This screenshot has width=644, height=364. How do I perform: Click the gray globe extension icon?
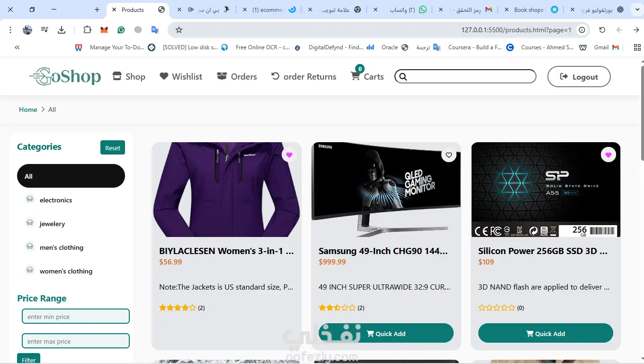[x=138, y=30]
